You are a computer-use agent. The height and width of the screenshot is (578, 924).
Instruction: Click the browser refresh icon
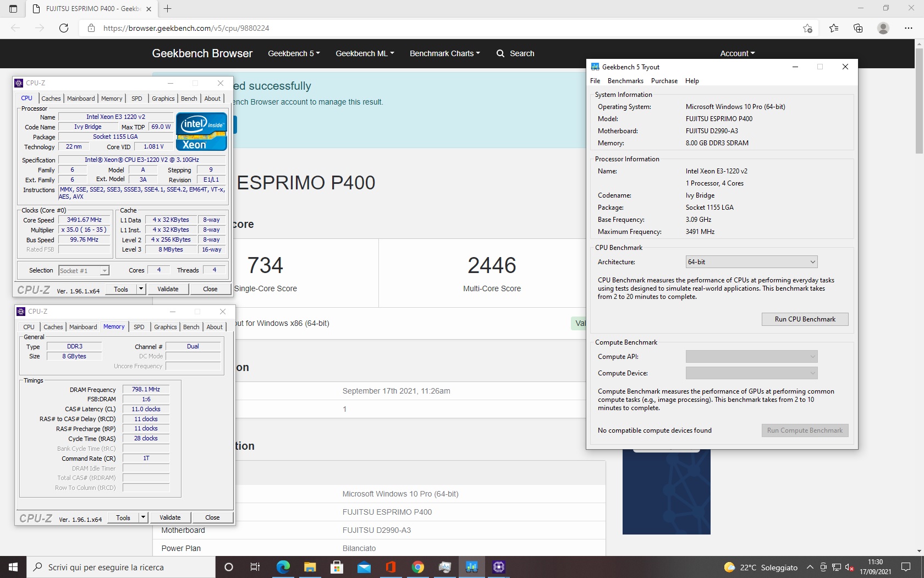tap(64, 28)
